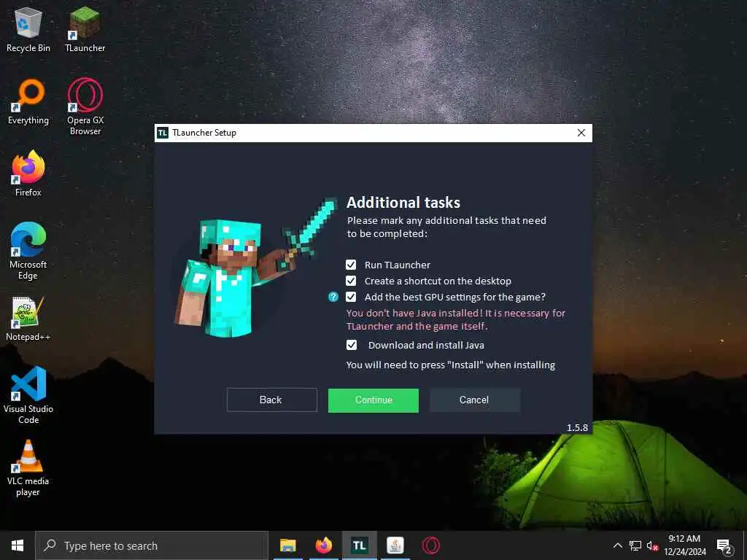Click the 'press Install when installing' note
The width and height of the screenshot is (747, 560).
pos(451,365)
